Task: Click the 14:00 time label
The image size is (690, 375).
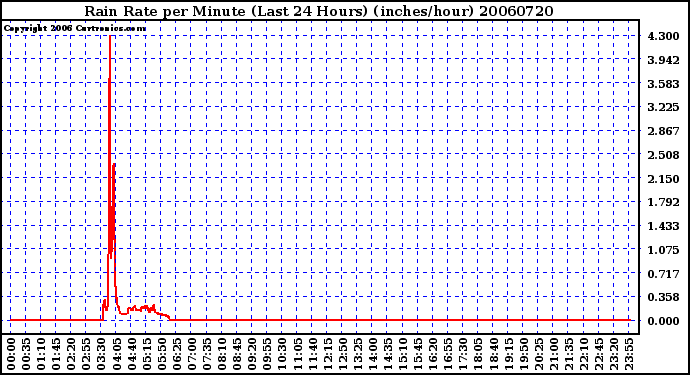Action: tap(372, 354)
